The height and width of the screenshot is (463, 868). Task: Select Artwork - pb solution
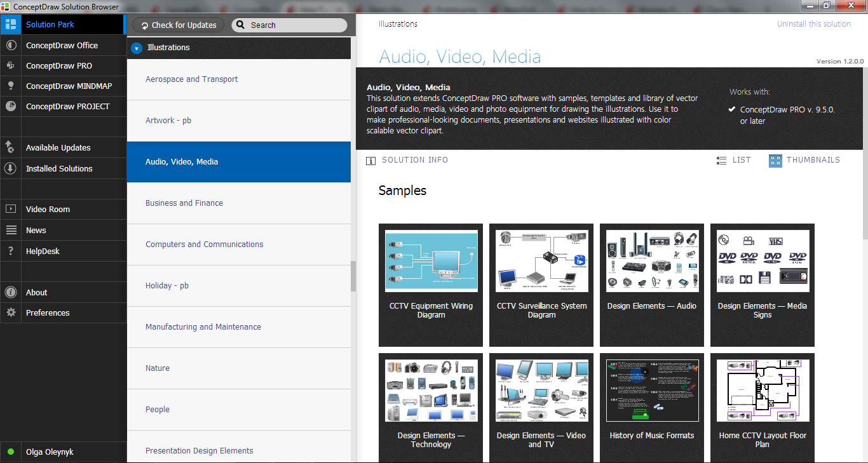239,121
